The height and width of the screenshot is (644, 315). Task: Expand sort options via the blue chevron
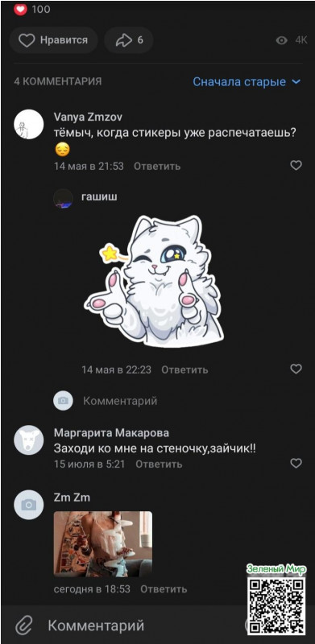(296, 82)
